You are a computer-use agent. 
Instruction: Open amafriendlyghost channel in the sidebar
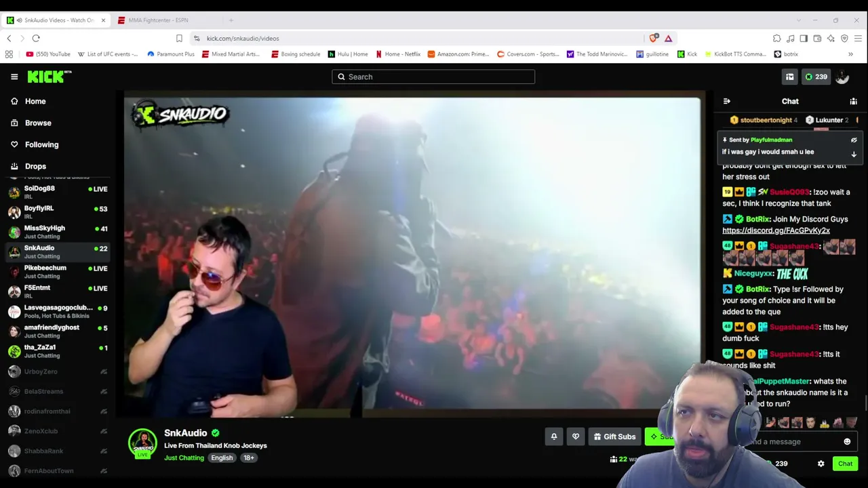[x=57, y=331]
